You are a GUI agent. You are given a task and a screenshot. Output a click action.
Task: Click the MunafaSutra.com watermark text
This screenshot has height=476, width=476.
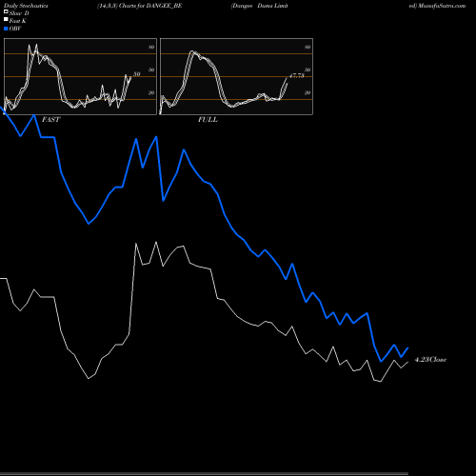click(x=442, y=6)
